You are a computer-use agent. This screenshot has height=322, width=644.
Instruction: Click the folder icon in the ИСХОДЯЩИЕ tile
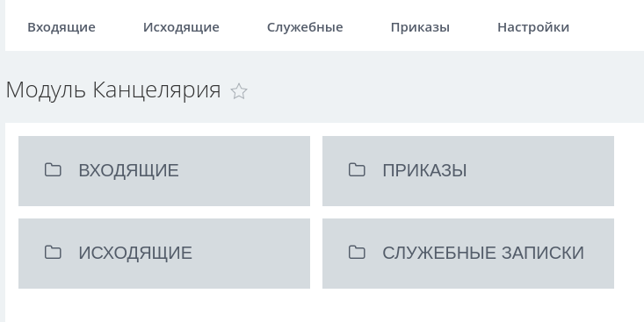coord(53,252)
